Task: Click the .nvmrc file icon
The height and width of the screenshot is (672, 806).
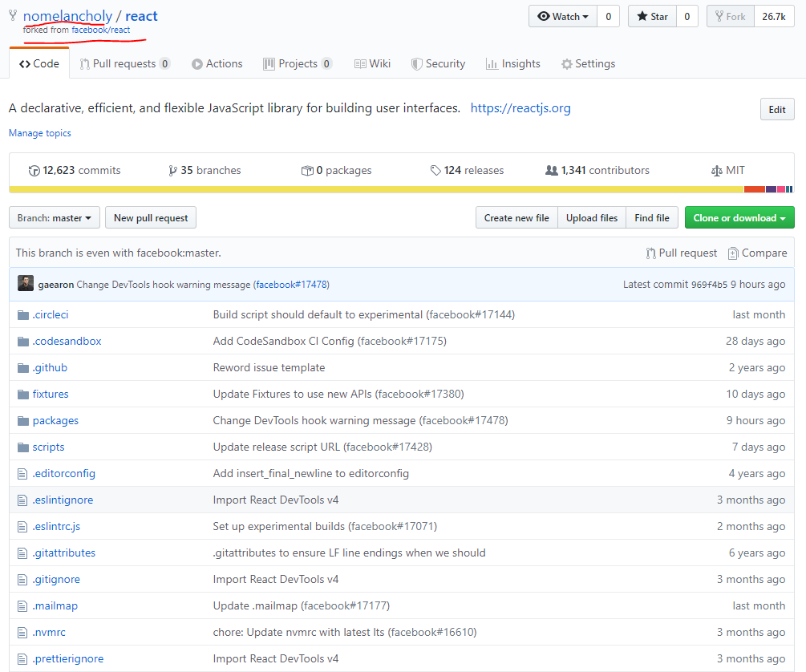Action: coord(22,633)
